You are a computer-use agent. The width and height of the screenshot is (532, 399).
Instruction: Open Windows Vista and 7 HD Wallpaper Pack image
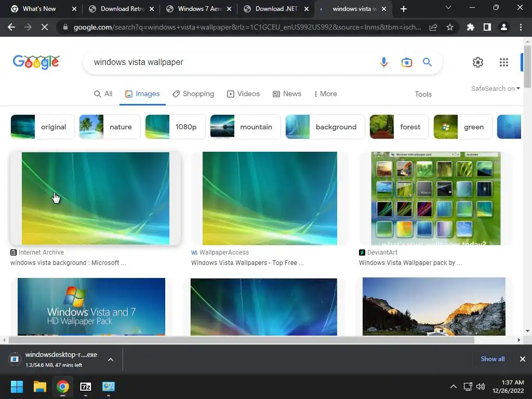tap(91, 307)
